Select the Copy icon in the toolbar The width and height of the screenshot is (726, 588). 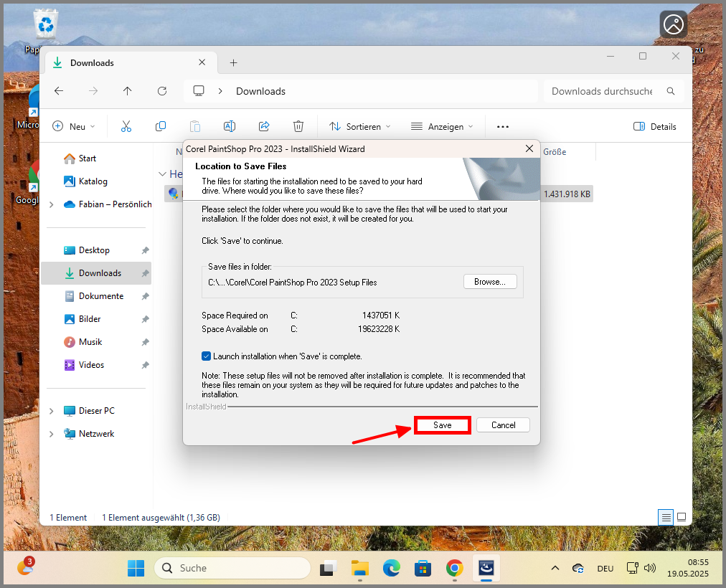tap(161, 125)
